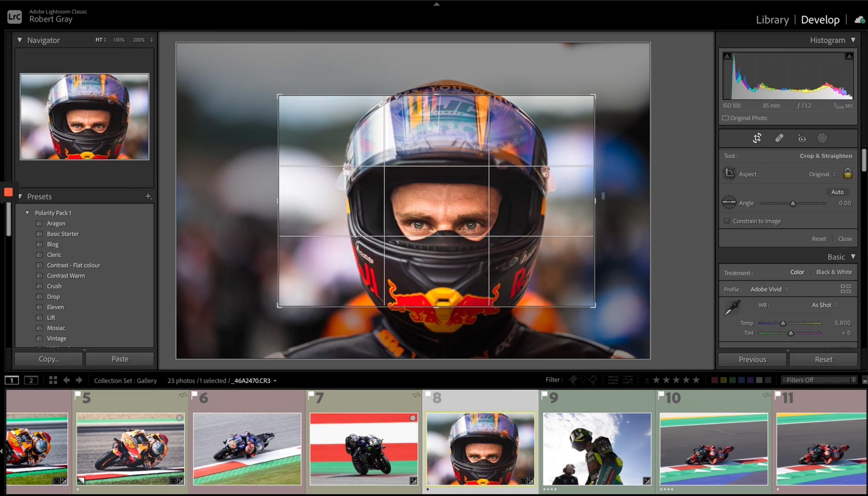Image resolution: width=868 pixels, height=496 pixels.
Task: Enable Constrain to Image checkbox
Action: click(x=727, y=221)
